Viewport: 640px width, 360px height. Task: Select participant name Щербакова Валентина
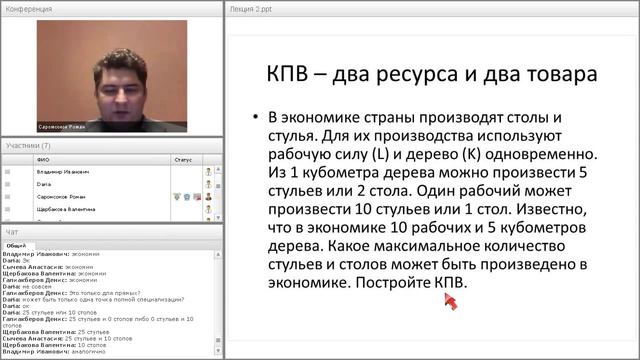pos(66,209)
